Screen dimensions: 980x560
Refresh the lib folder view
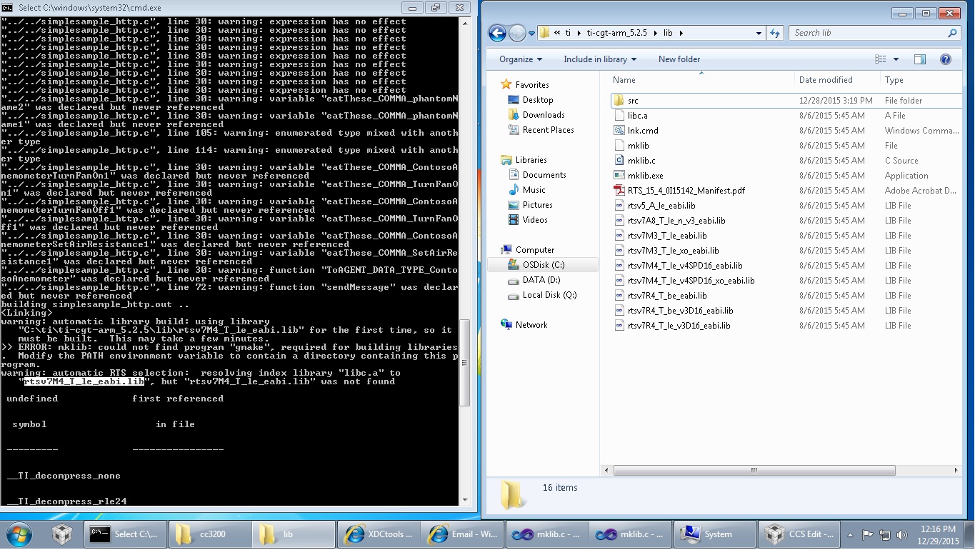tap(775, 33)
